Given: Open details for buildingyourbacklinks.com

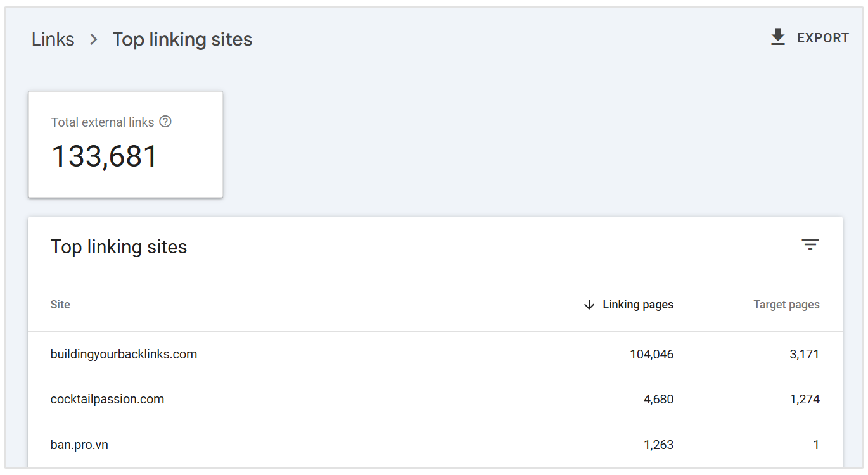Looking at the screenshot, I should (x=124, y=354).
